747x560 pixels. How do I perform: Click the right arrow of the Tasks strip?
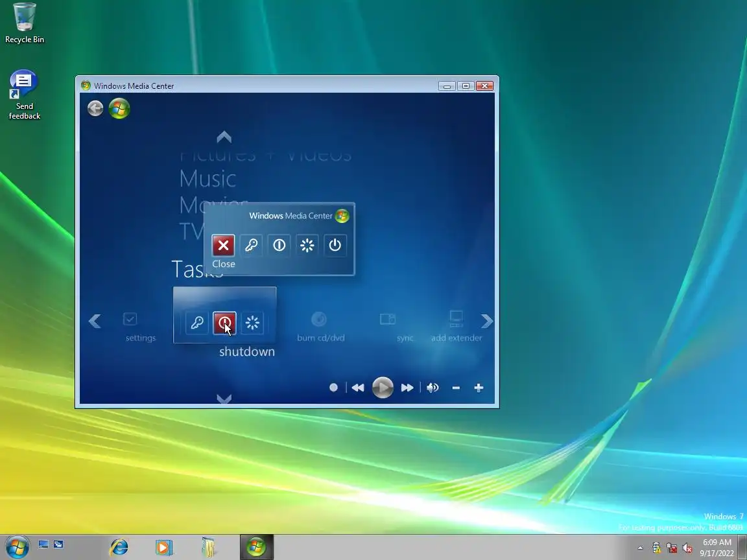(487, 321)
